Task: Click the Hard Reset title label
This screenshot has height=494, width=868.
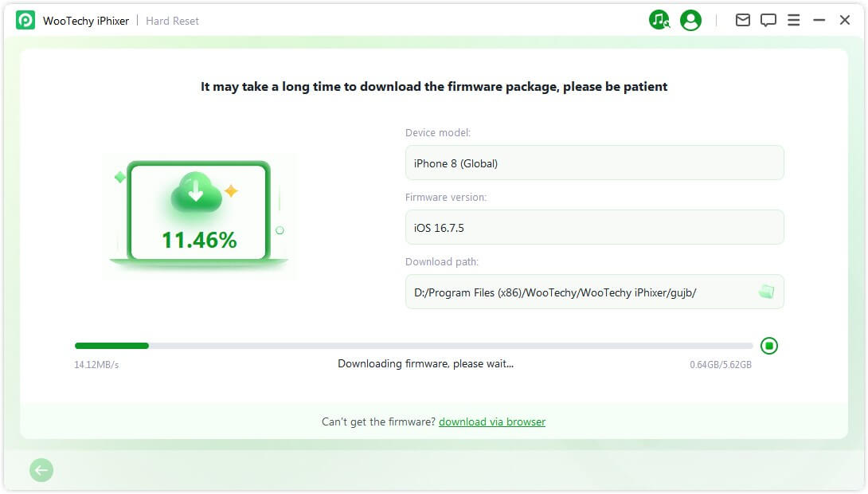Action: pyautogui.click(x=173, y=21)
